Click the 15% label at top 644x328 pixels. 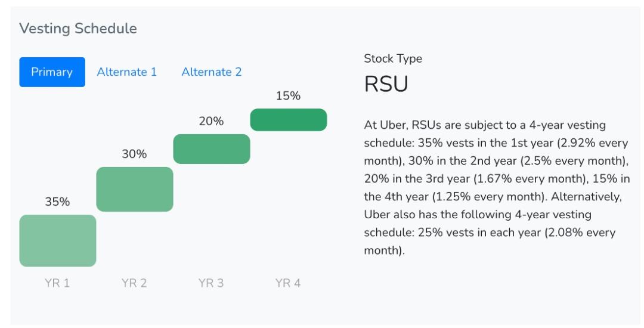coord(288,96)
